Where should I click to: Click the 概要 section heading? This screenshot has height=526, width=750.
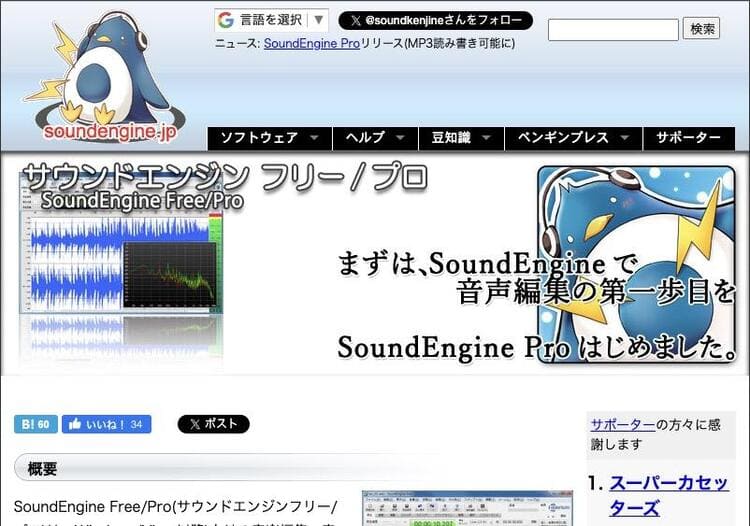42,469
